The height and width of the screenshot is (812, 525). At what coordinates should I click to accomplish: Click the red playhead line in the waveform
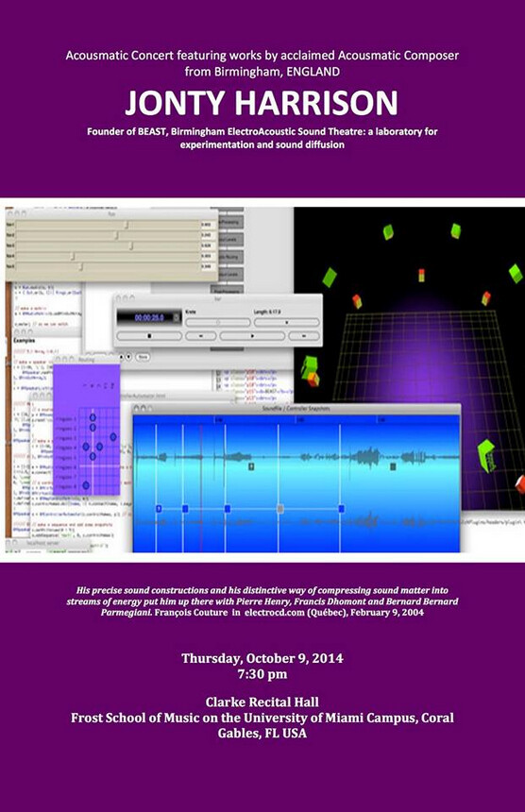point(201,487)
